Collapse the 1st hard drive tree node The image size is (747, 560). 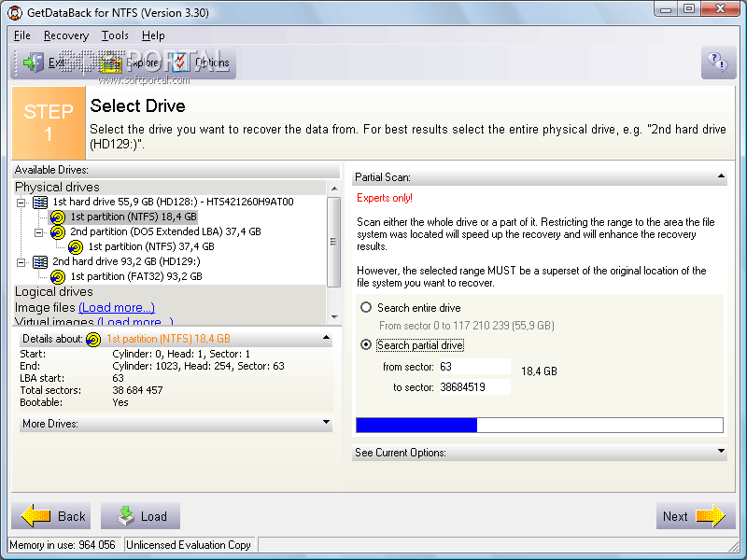coord(21,203)
